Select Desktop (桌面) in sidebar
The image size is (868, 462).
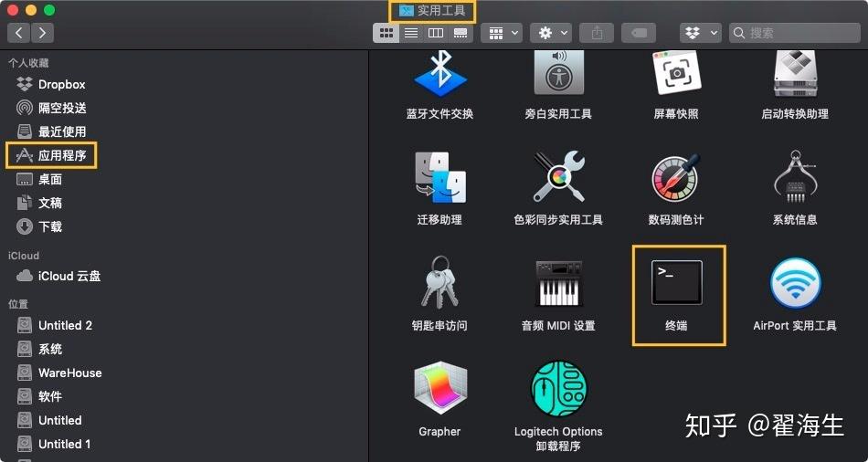click(38, 179)
